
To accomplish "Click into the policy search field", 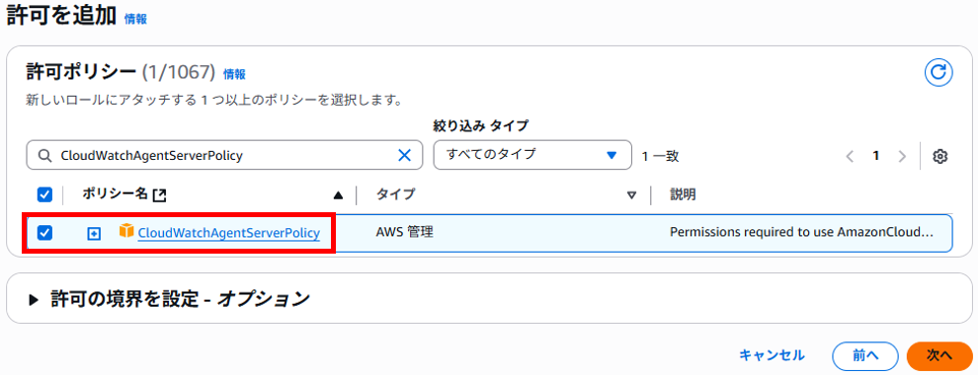I will [223, 156].
